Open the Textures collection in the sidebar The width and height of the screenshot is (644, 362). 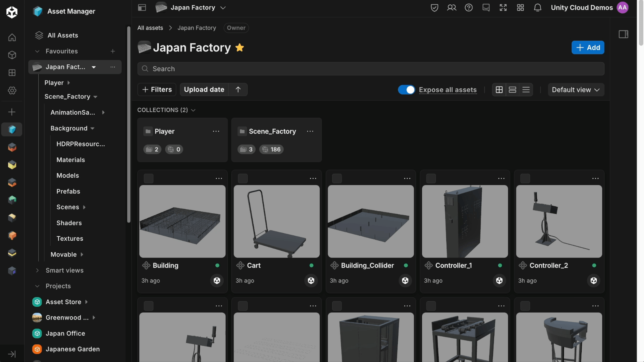click(70, 239)
